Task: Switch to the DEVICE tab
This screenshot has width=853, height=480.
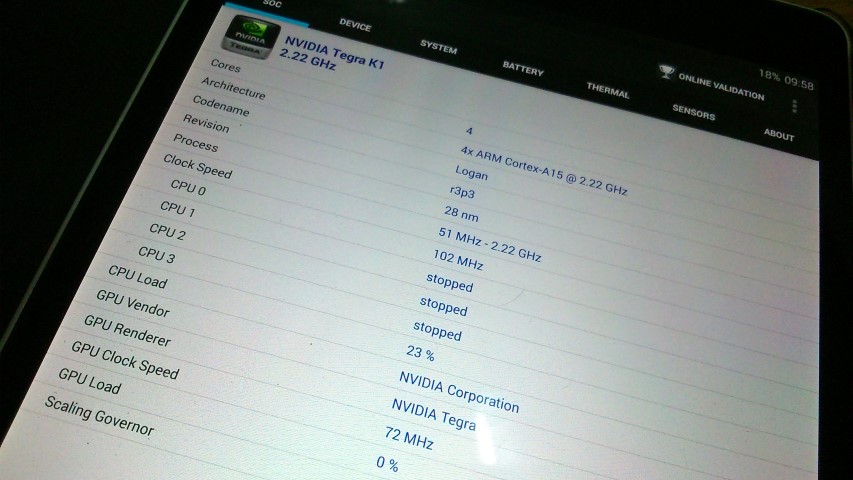Action: pyautogui.click(x=355, y=25)
